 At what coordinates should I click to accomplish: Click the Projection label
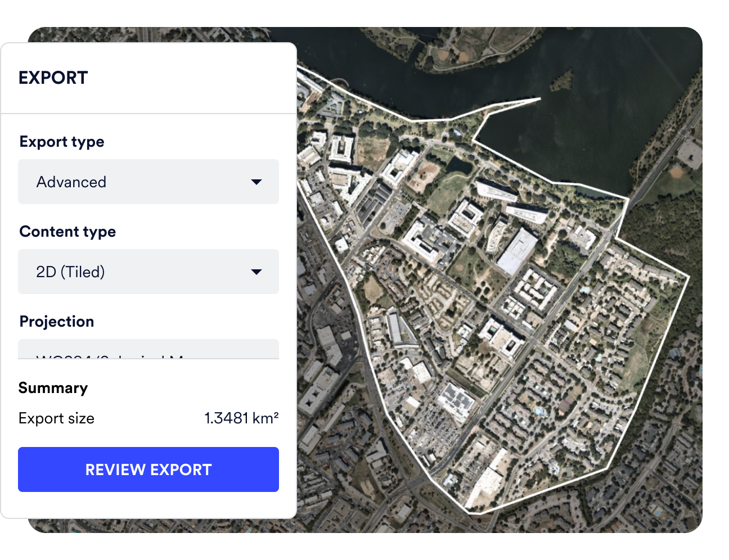click(56, 321)
